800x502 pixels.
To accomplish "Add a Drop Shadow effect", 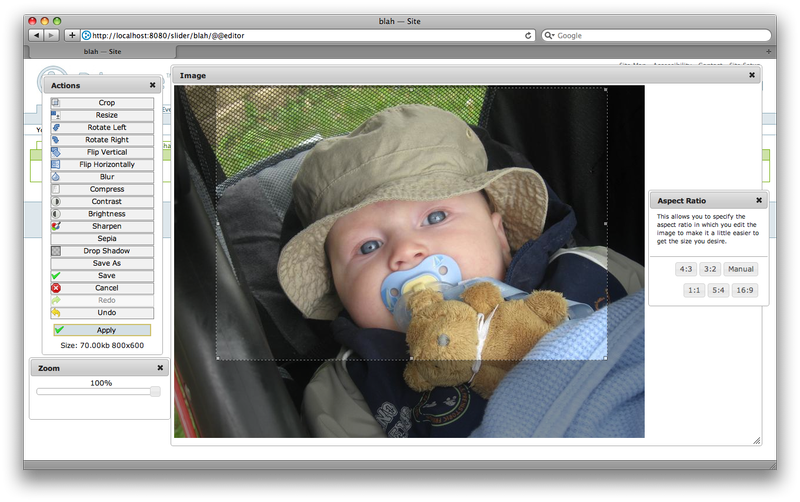I will pyautogui.click(x=106, y=251).
